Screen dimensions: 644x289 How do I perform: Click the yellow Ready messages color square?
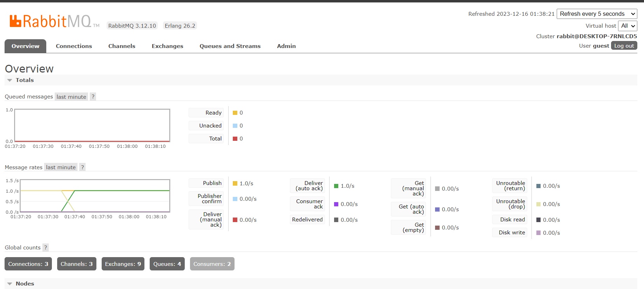pos(235,113)
